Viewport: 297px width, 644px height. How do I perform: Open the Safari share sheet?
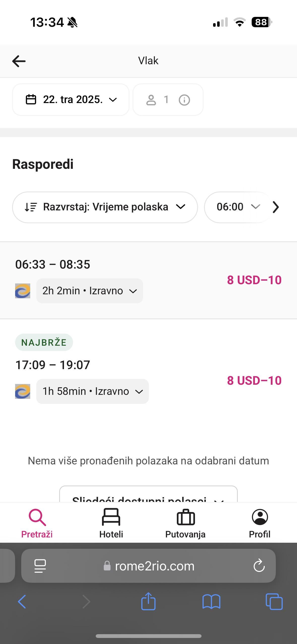tap(148, 601)
